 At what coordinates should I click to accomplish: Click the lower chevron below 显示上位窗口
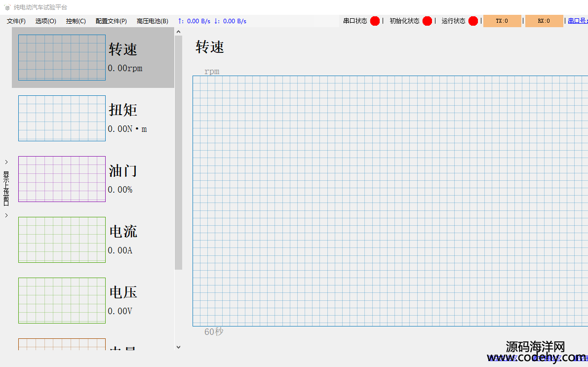pos(6,215)
